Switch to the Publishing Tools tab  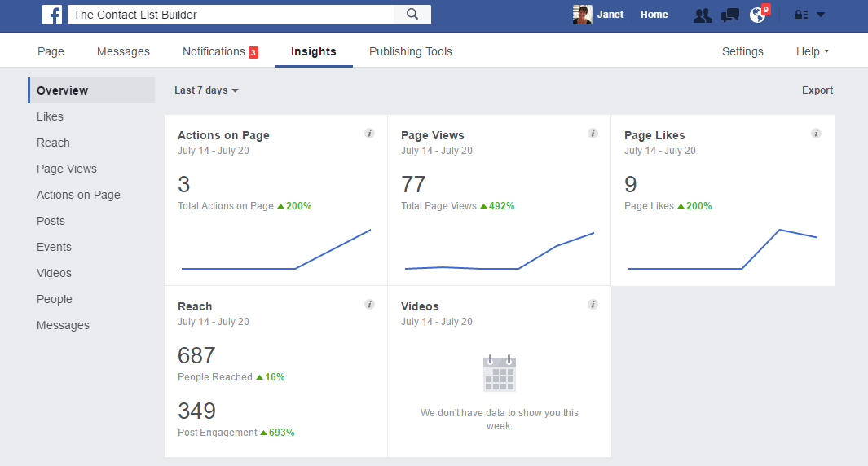click(410, 51)
